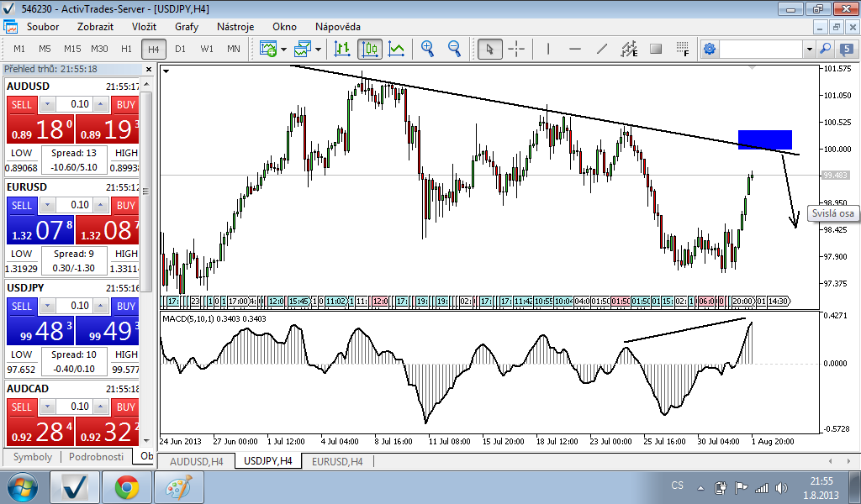Toggle the M15 timeframe button
The image size is (861, 504).
(x=72, y=49)
